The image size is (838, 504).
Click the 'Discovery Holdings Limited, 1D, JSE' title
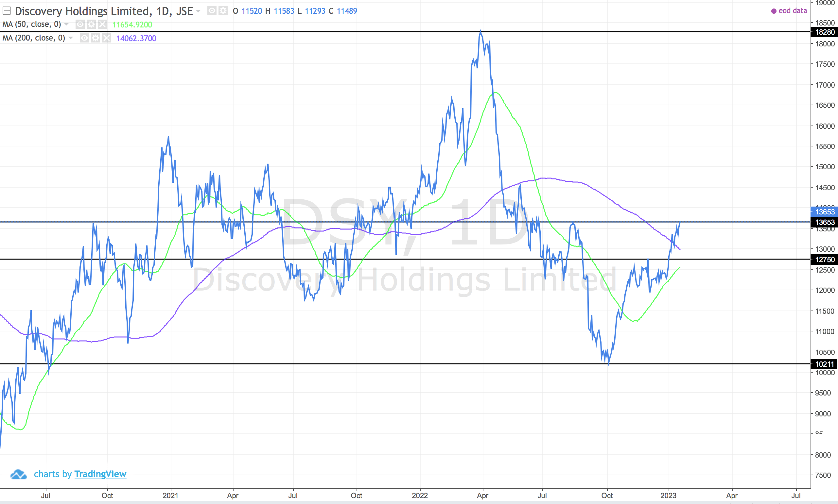(x=104, y=11)
